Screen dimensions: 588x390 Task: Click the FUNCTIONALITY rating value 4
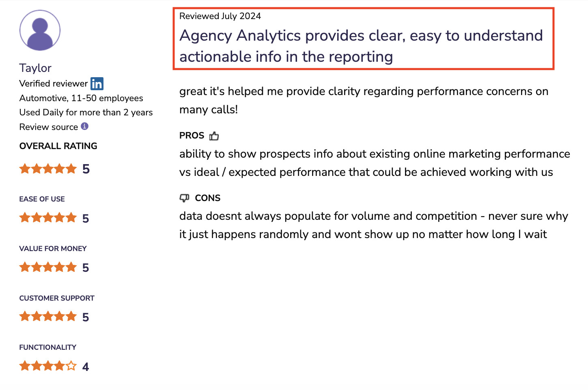86,366
